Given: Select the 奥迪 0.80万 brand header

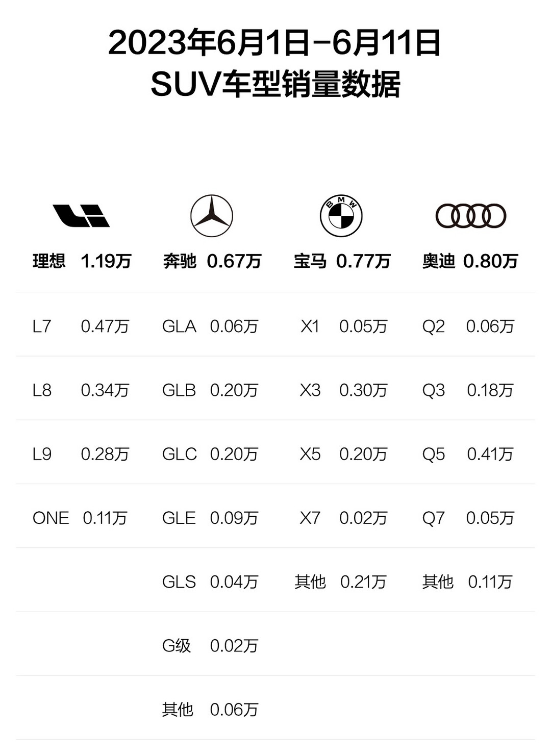Looking at the screenshot, I should (x=470, y=261).
